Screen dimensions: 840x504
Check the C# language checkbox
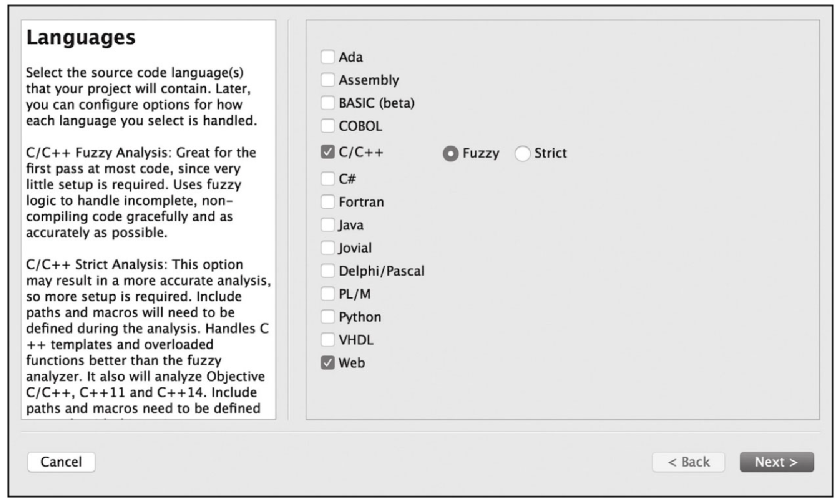[x=327, y=179]
